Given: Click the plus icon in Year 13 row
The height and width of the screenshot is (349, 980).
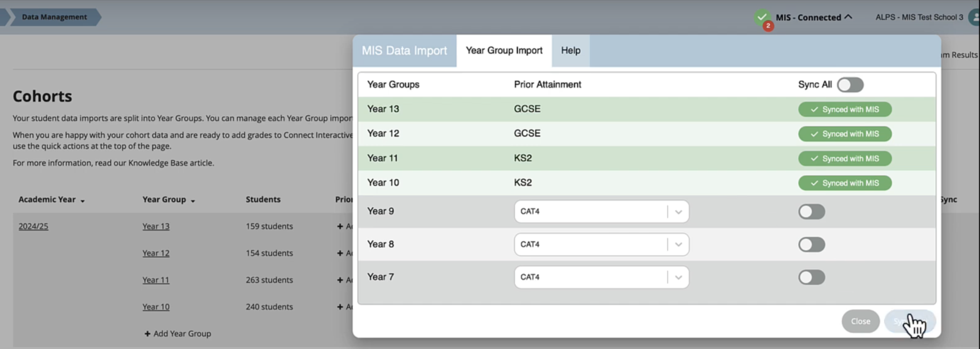Looking at the screenshot, I should coord(340,226).
